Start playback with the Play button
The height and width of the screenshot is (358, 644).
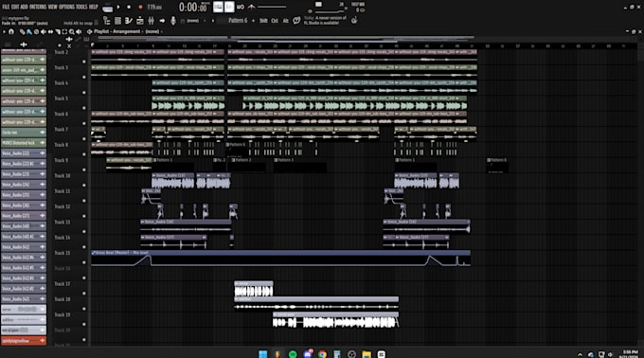[118, 7]
